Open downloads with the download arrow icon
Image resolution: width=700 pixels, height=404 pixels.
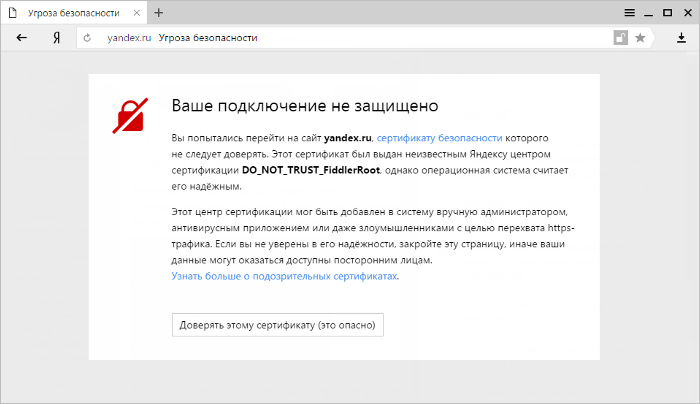pos(681,38)
